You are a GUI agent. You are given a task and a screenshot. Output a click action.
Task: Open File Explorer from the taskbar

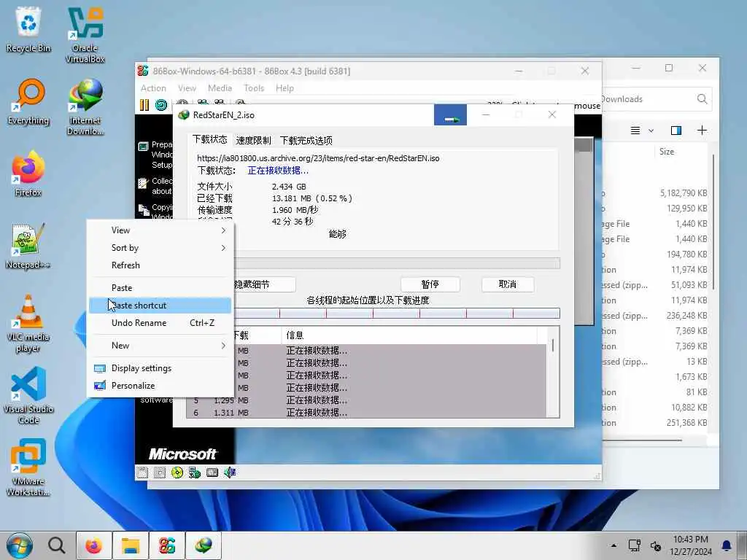pos(130,545)
